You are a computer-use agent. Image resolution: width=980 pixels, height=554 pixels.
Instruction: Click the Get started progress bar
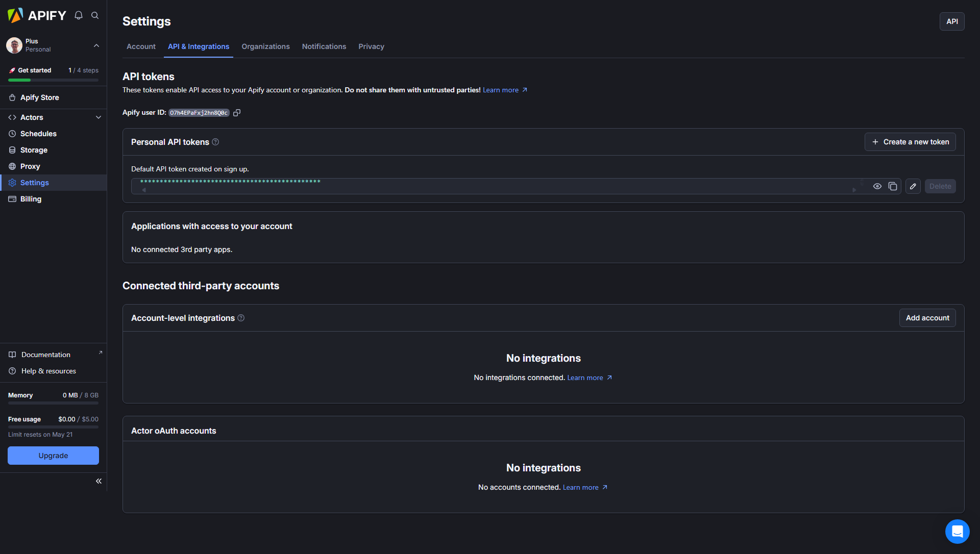53,80
